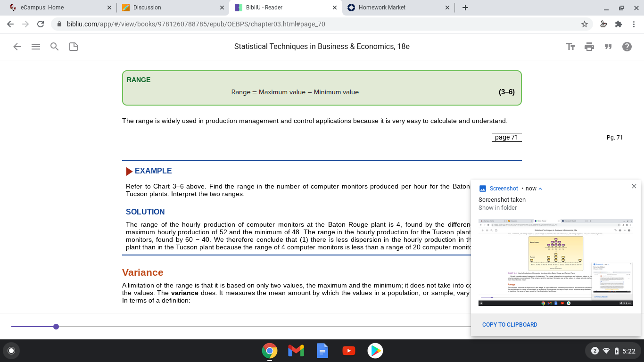Click the book title in header
Image resolution: width=644 pixels, height=362 pixels.
[x=322, y=47]
